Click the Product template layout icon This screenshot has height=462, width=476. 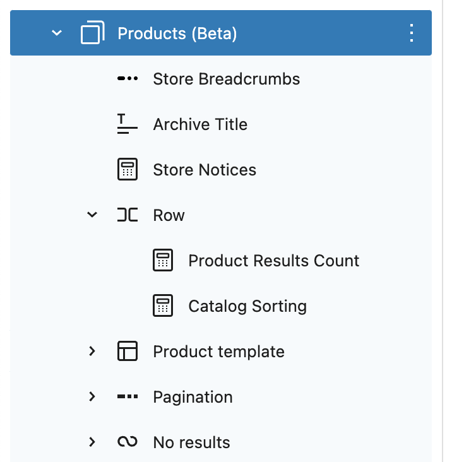128,351
